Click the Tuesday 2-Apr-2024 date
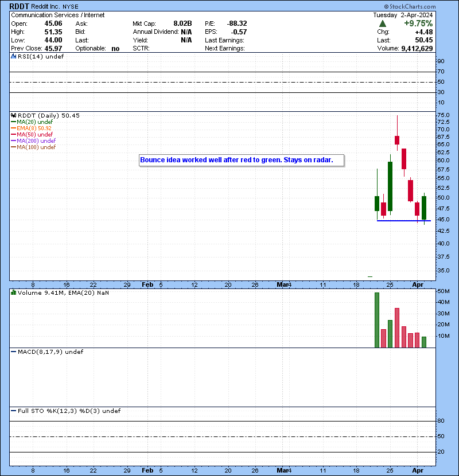459x476 pixels. click(403, 15)
